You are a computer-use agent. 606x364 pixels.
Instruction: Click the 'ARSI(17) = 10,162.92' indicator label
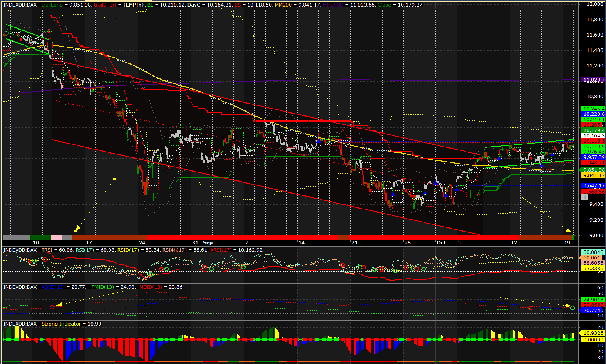(236, 250)
